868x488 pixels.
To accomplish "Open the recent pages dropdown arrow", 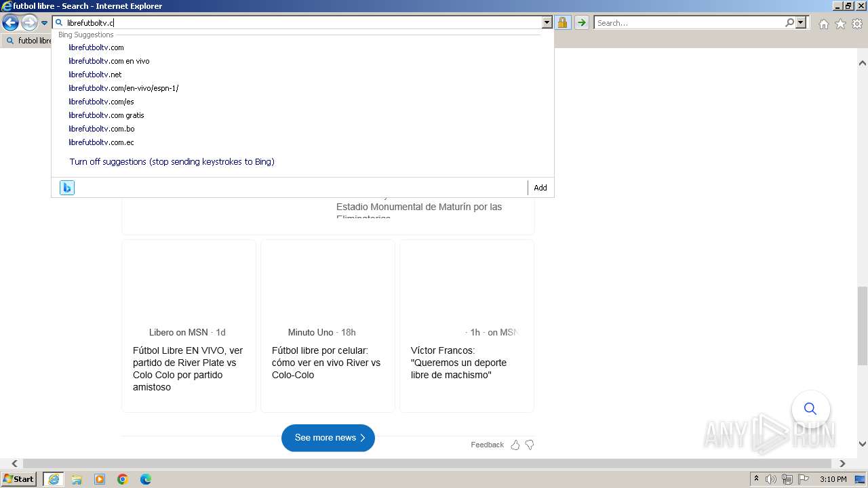I will pos(44,23).
